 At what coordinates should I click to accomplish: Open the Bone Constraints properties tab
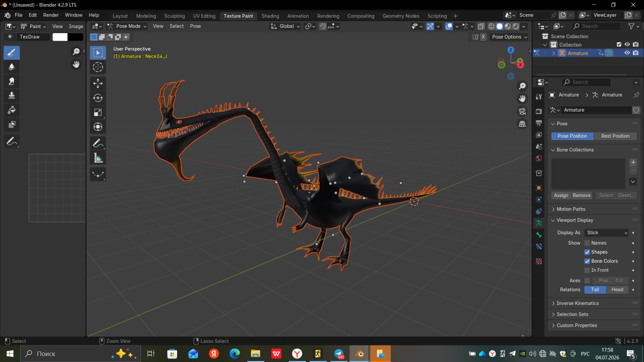tap(539, 247)
